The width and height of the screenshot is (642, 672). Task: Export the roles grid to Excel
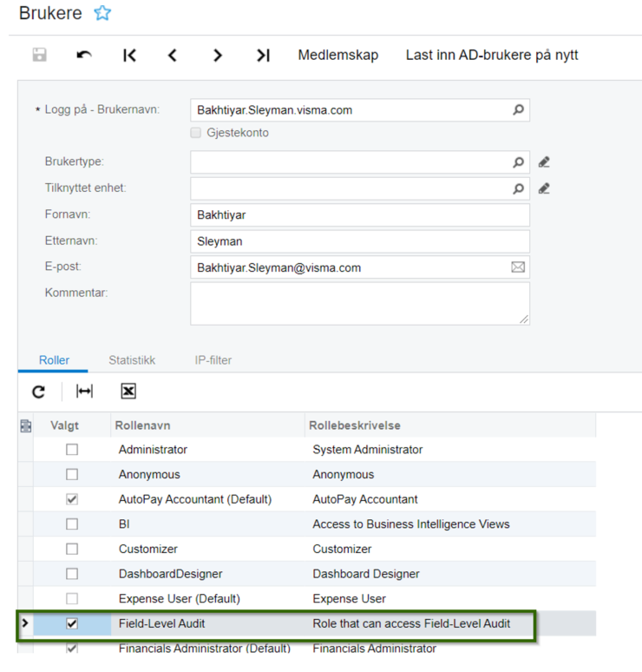click(128, 392)
